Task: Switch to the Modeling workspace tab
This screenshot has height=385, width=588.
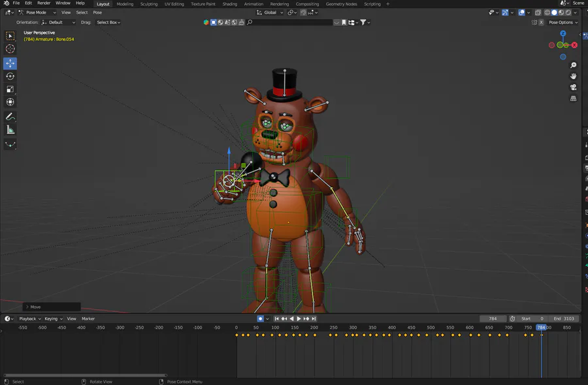Action: pos(125,4)
